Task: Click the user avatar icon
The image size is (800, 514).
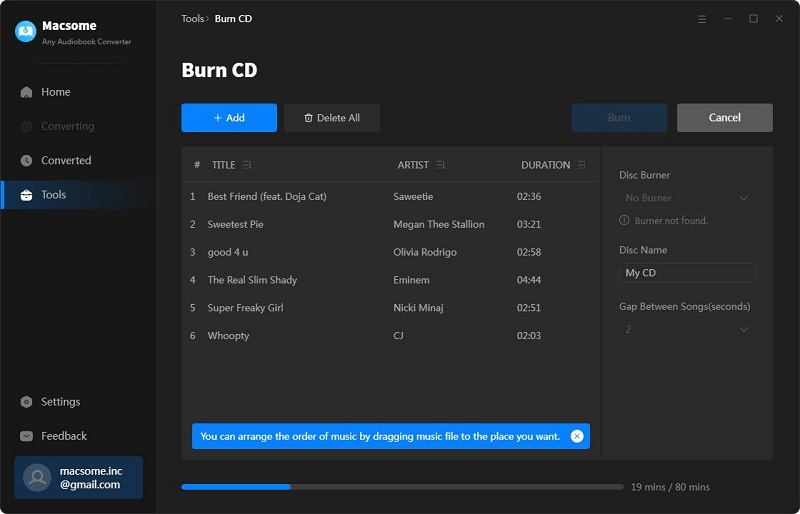Action: coord(37,478)
